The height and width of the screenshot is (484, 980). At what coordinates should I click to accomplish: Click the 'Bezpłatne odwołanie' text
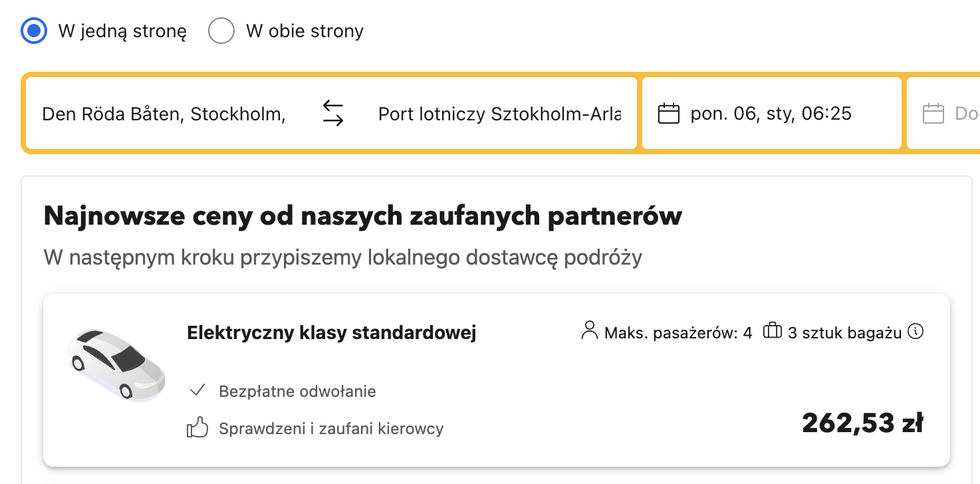(x=297, y=392)
